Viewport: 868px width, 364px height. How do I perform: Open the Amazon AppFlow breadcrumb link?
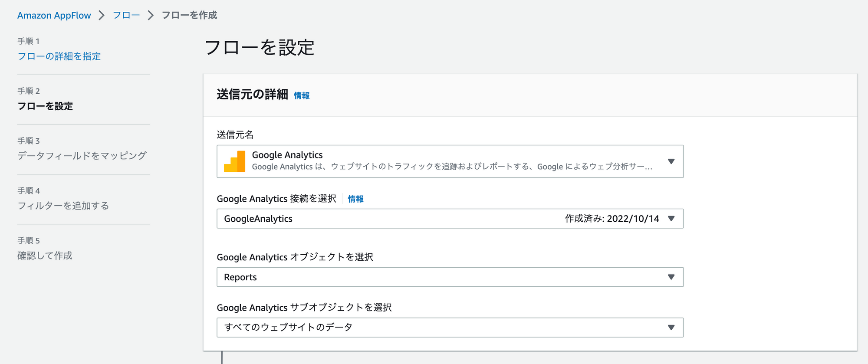pos(54,16)
